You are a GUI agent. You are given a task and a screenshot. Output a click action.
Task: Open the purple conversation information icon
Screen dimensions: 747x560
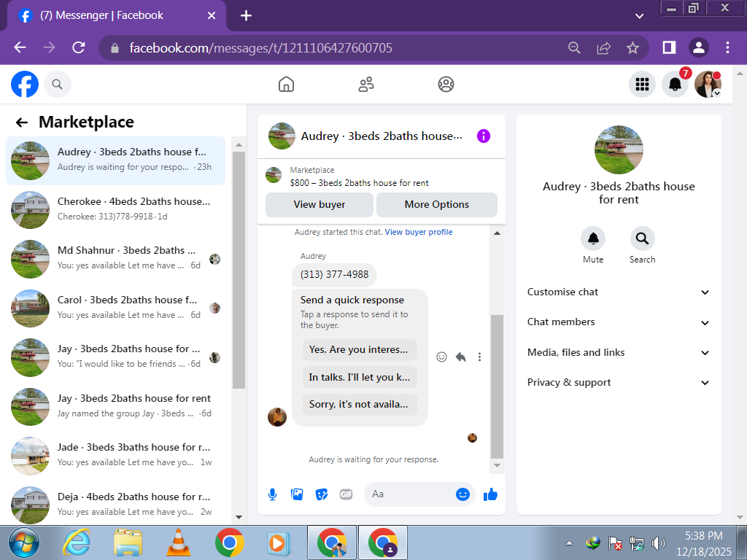[x=483, y=136]
